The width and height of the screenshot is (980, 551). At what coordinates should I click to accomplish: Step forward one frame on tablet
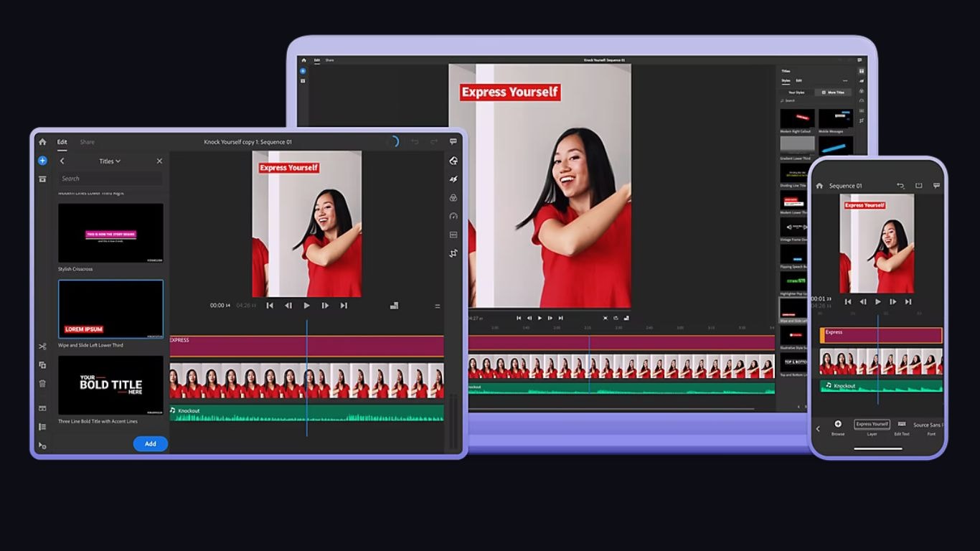[x=325, y=306]
